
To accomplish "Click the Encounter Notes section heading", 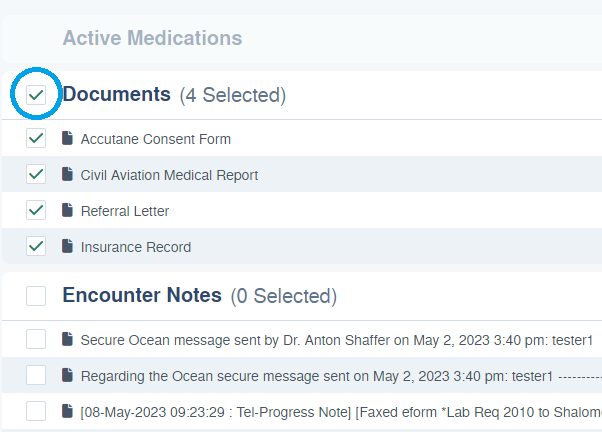I will 142,295.
